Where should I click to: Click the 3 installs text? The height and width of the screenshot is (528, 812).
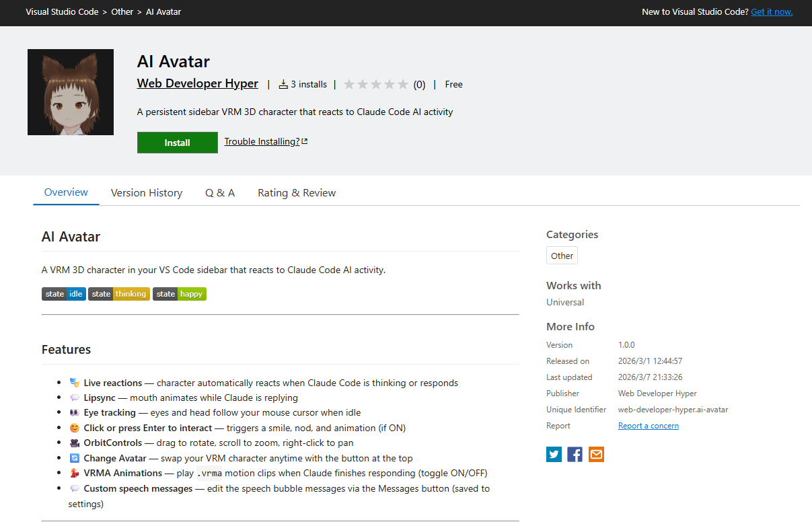click(x=309, y=84)
